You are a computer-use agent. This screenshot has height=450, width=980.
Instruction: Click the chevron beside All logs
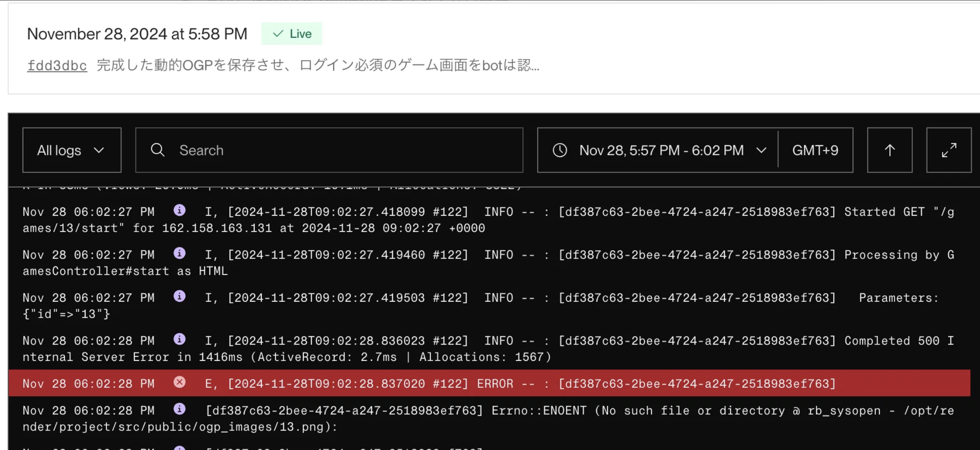point(99,150)
